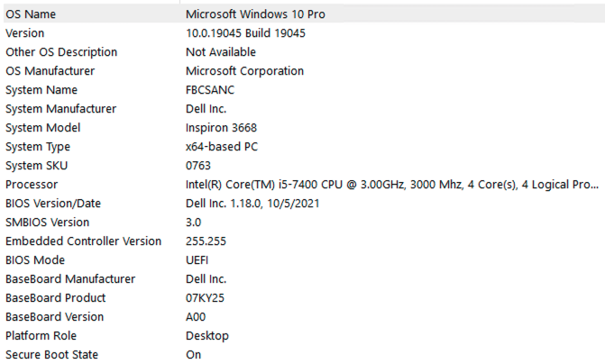The width and height of the screenshot is (605, 364).
Task: Select the Intel Core i5-7400 value
Action: pyautogui.click(x=392, y=185)
